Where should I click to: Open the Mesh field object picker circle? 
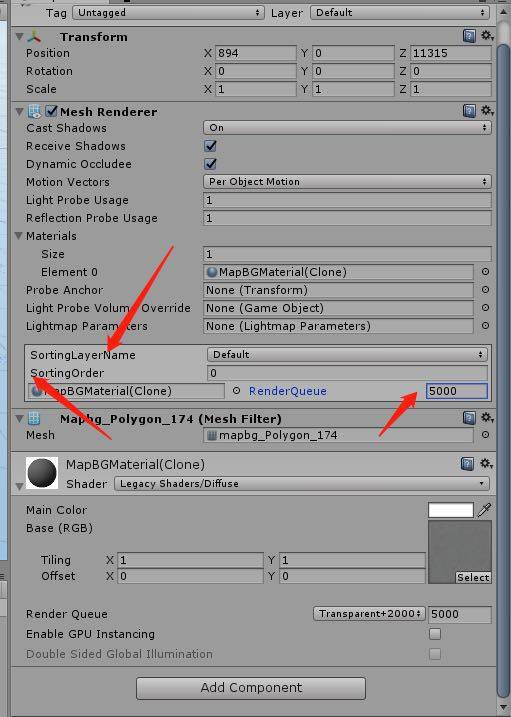(x=485, y=435)
